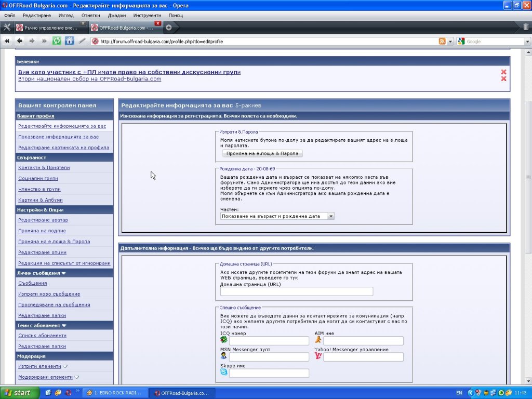Dismiss the first note with red X
Image resolution: width=532 pixels, height=399 pixels.
[x=503, y=72]
